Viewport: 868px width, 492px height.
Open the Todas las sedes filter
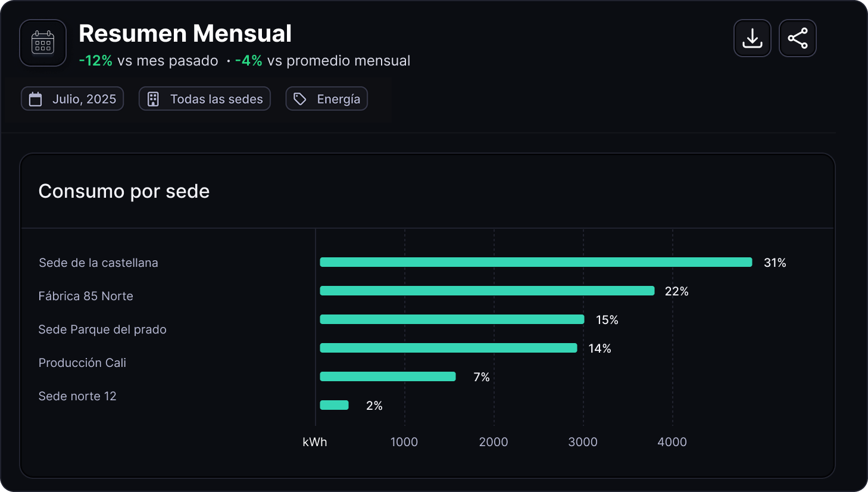click(x=205, y=99)
